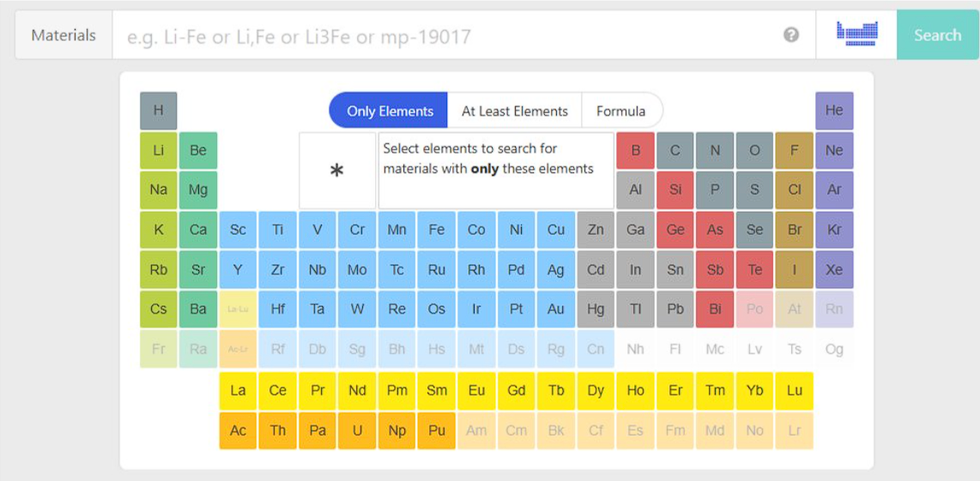Pick the Si element tile
Screen dimensions: 980x481
pos(675,190)
